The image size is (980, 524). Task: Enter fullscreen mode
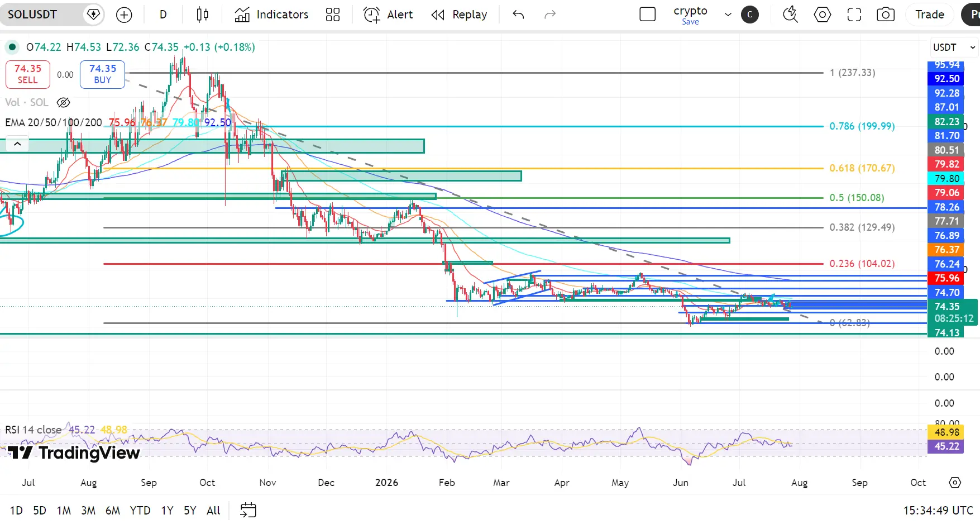tap(854, 15)
